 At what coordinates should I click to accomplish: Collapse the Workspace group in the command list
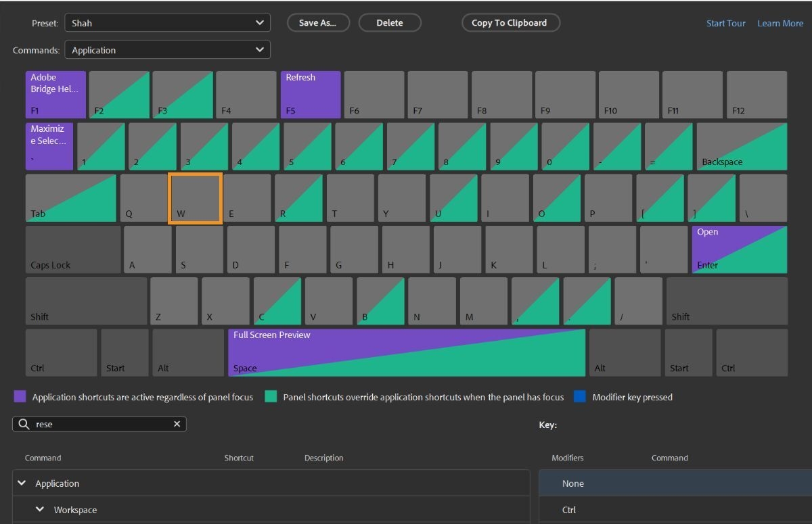pyautogui.click(x=39, y=509)
